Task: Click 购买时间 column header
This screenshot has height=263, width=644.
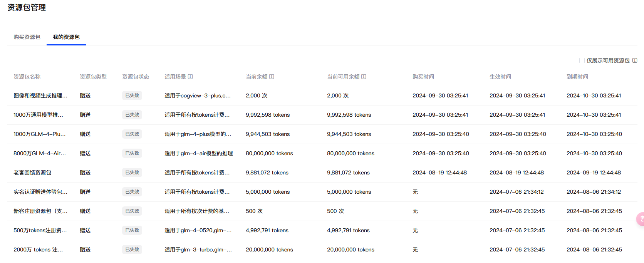Action: point(423,77)
